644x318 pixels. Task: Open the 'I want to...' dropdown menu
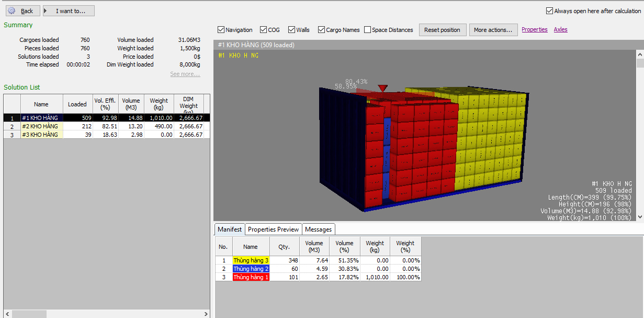coord(69,11)
